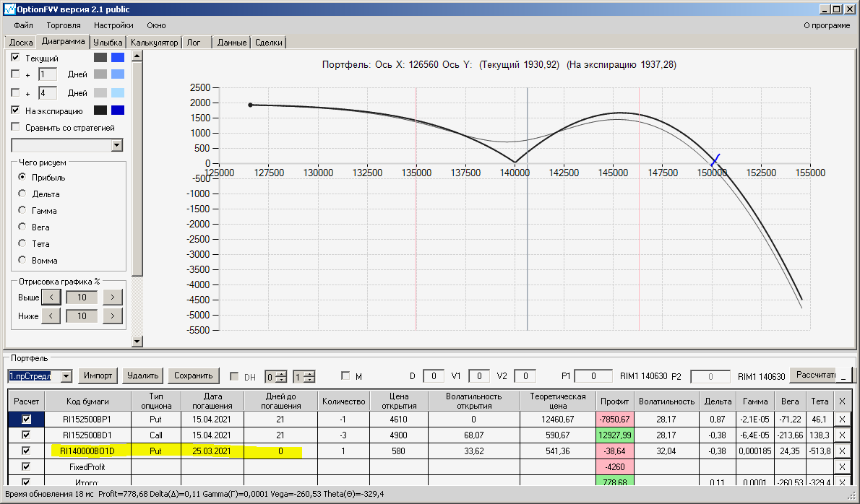Click the dark blue swatch for 'На экспирацию'
Screen dimensions: 860x504
(x=118, y=110)
